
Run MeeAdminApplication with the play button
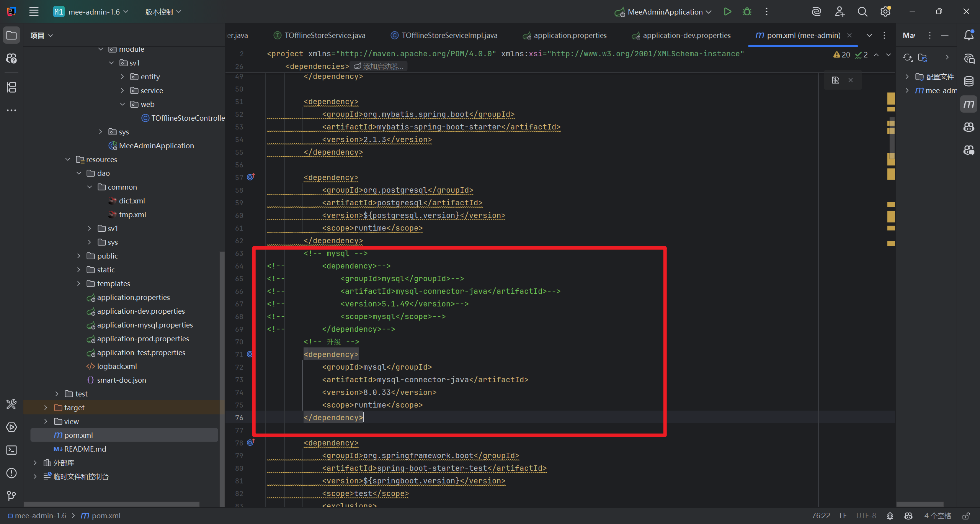pyautogui.click(x=727, y=11)
